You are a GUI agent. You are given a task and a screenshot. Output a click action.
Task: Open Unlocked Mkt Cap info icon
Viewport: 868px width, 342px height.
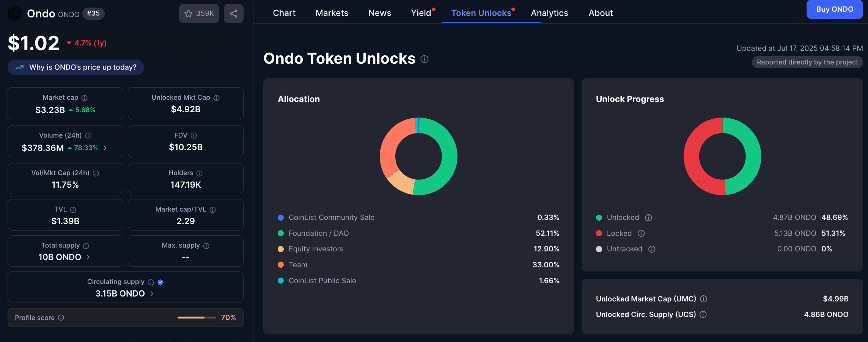tap(217, 98)
